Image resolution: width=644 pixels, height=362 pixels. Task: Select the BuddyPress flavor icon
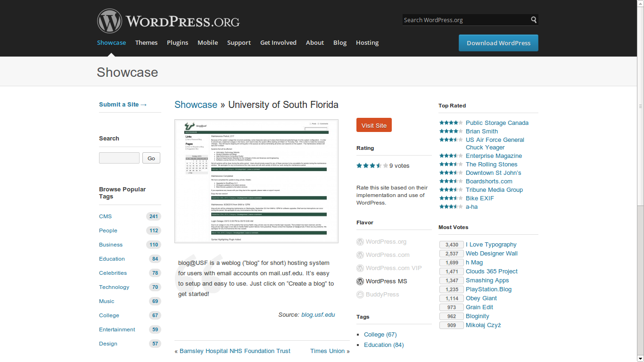click(360, 295)
